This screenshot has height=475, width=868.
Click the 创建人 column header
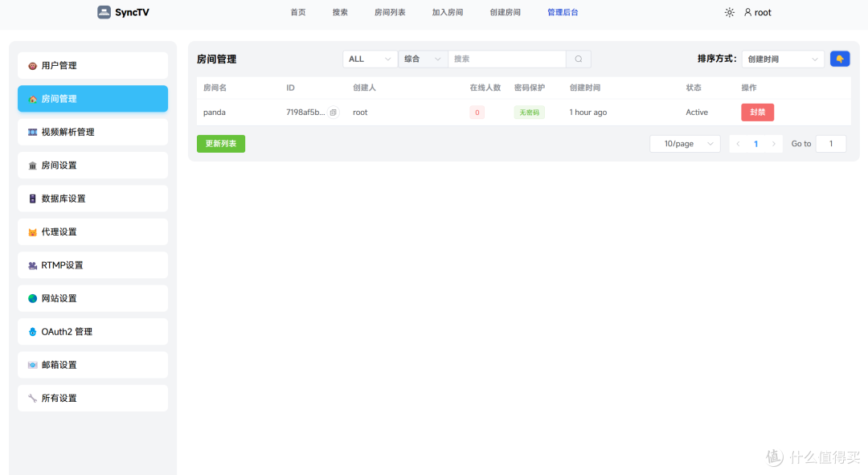click(364, 88)
